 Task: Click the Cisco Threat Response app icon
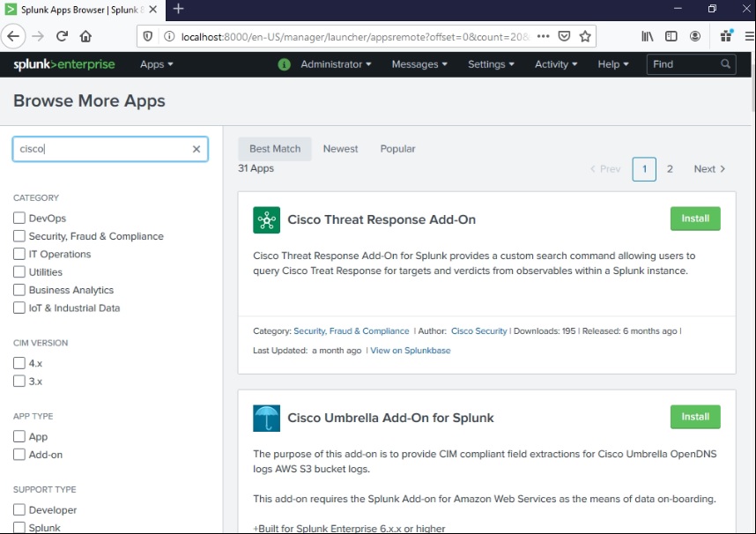pyautogui.click(x=267, y=220)
